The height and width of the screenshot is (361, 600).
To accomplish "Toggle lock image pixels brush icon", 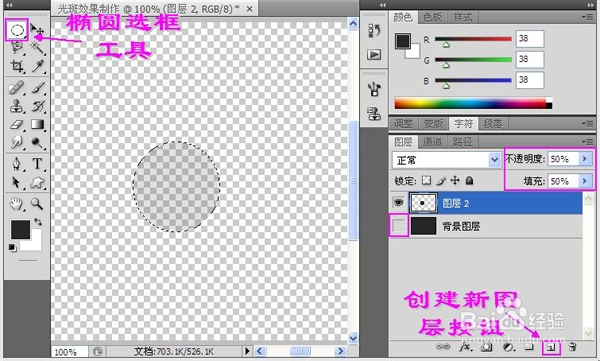I will [441, 180].
